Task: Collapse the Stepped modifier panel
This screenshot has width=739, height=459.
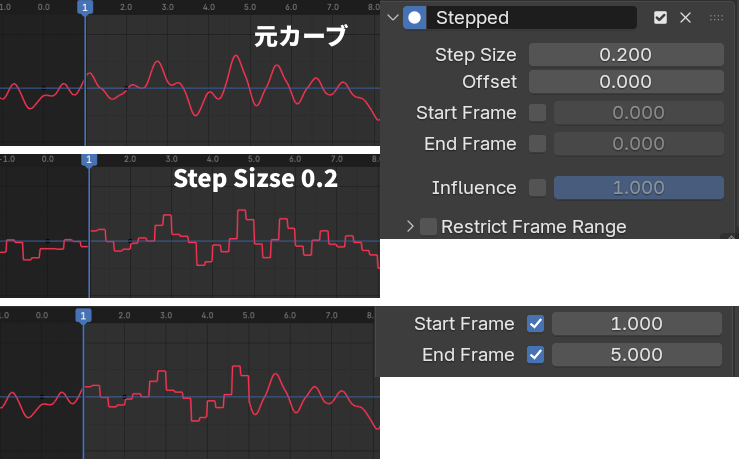Action: pos(392,17)
